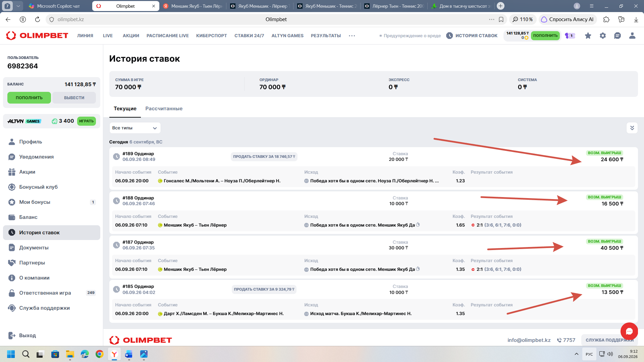Click the clock icon of bet #189
This screenshot has width=644, height=362.
116,157
